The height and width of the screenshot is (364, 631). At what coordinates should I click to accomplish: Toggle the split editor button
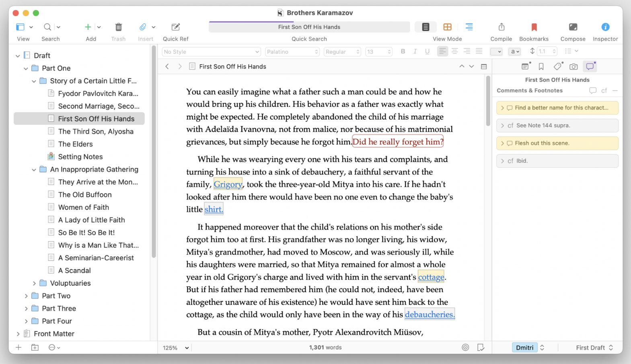coord(484,67)
